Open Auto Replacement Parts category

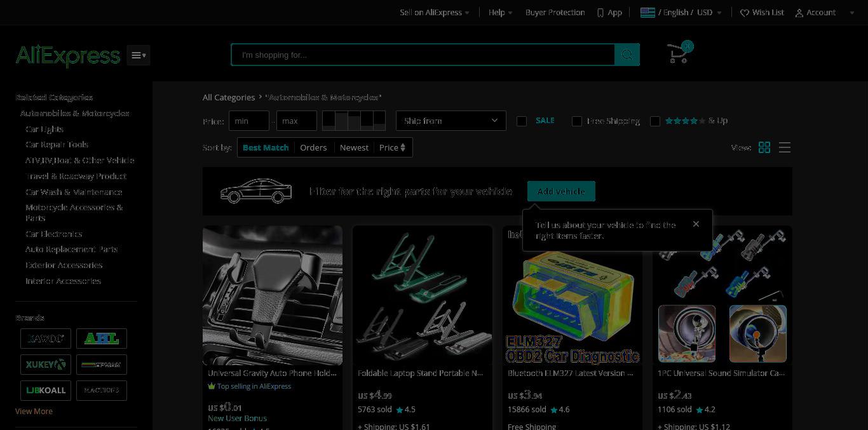71,249
